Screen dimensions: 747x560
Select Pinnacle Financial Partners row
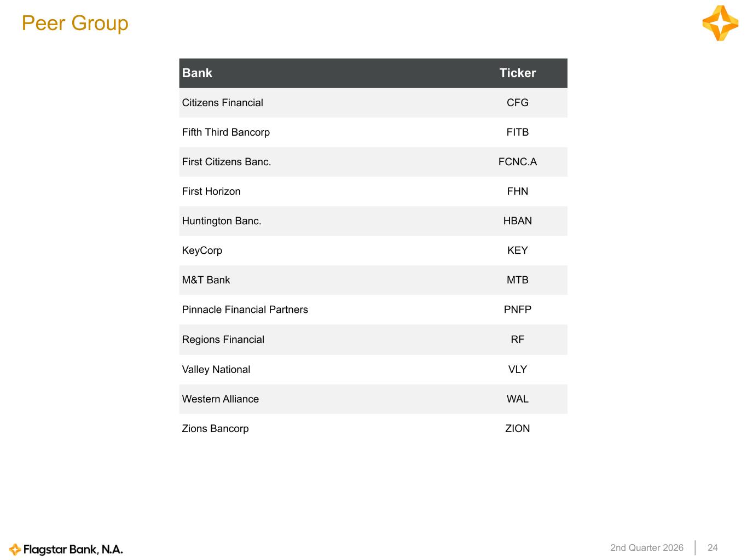click(x=373, y=310)
